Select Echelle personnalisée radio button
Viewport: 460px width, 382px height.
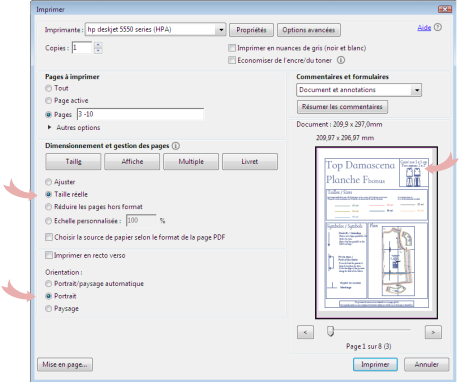tap(49, 221)
